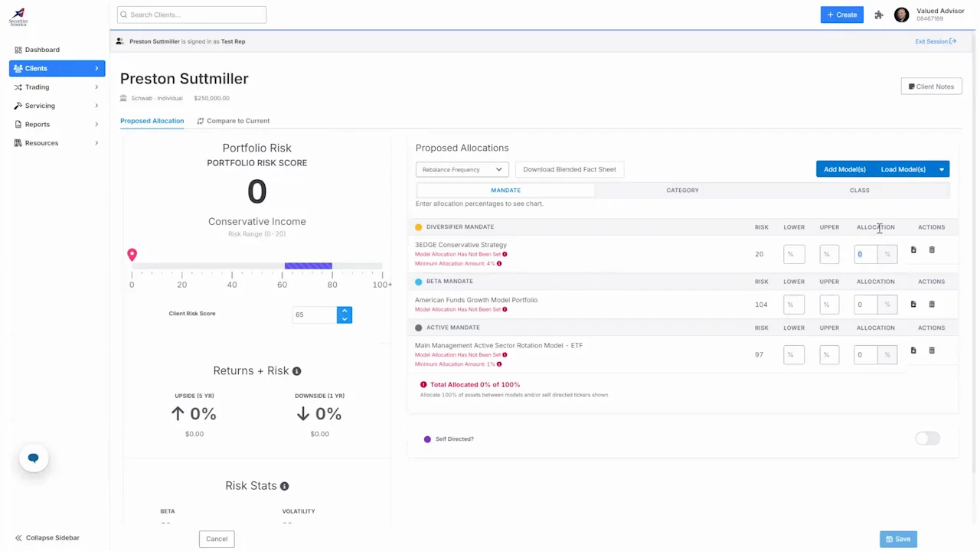Click the Add Model(s) button
Screen dimensions: 980x551
click(844, 169)
